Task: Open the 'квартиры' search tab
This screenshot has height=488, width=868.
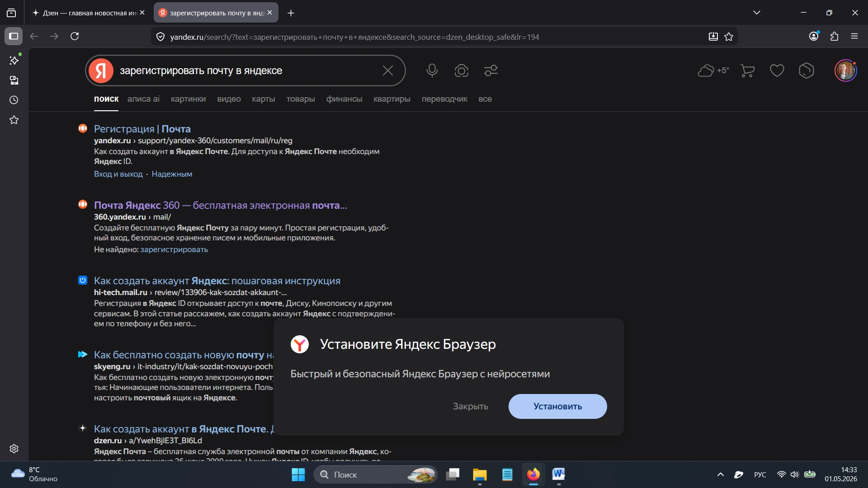Action: pyautogui.click(x=392, y=99)
